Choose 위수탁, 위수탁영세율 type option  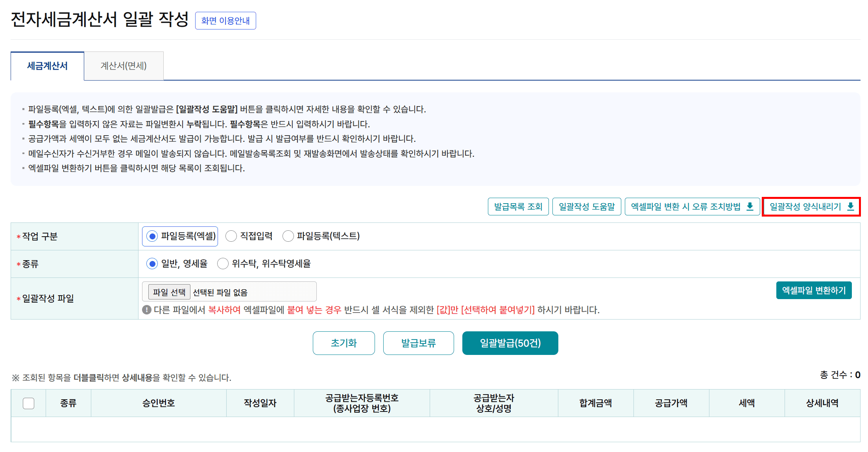223,264
